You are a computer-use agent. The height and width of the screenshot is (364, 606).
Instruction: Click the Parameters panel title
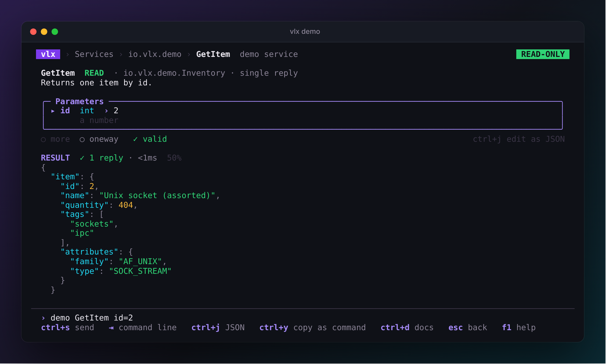[80, 101]
